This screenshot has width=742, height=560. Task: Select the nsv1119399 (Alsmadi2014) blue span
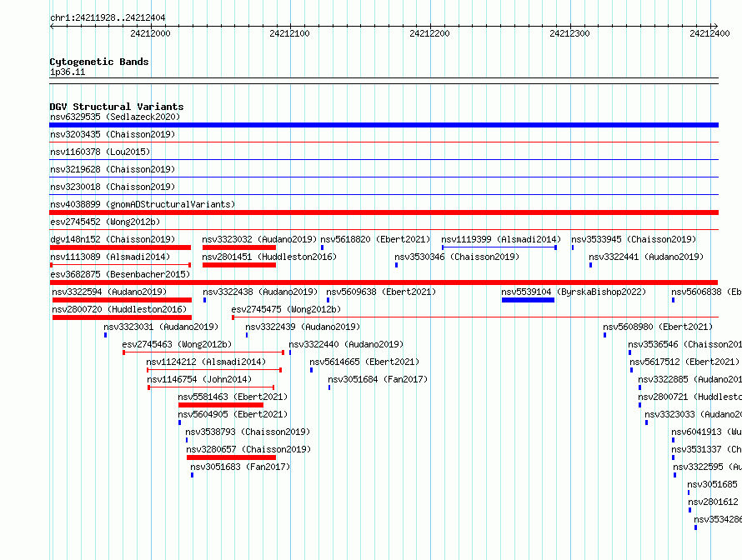[499, 247]
